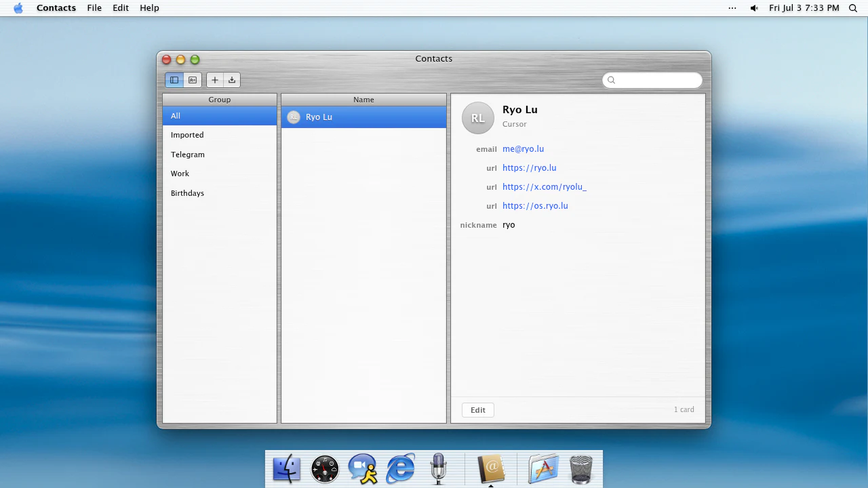
Task: Open the File menu
Action: pos(94,8)
